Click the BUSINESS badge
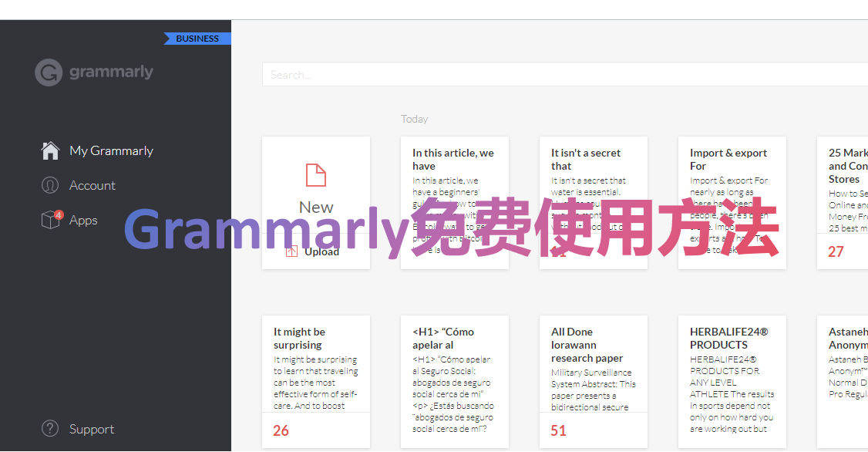Image resolution: width=868 pixels, height=452 pixels. [197, 39]
